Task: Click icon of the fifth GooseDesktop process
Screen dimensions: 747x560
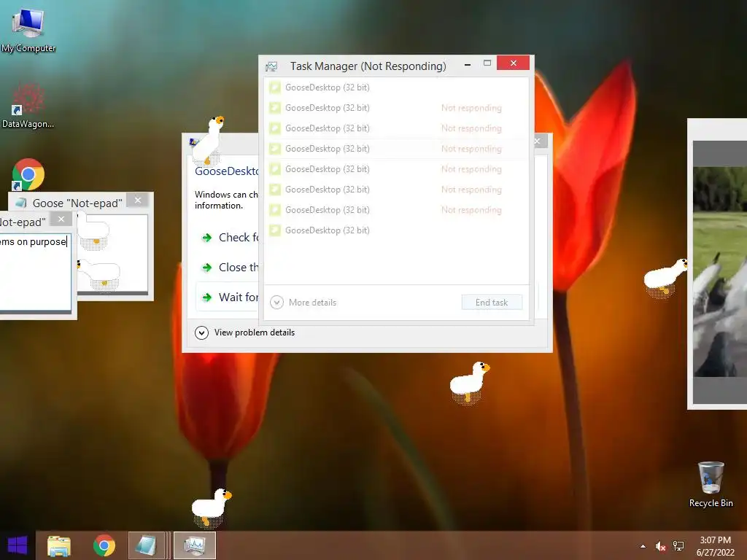Action: click(275, 169)
